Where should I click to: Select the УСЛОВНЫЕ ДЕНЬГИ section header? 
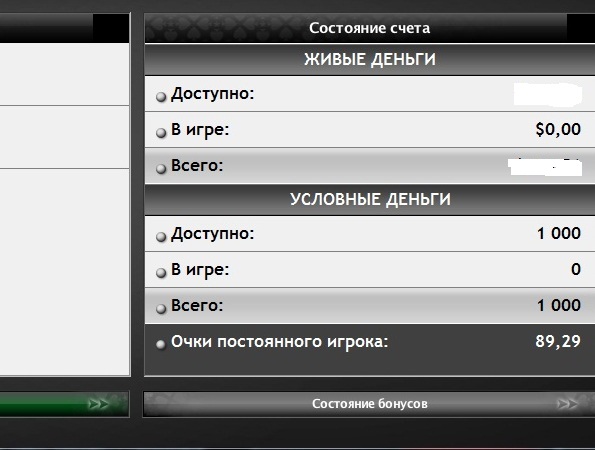[370, 200]
